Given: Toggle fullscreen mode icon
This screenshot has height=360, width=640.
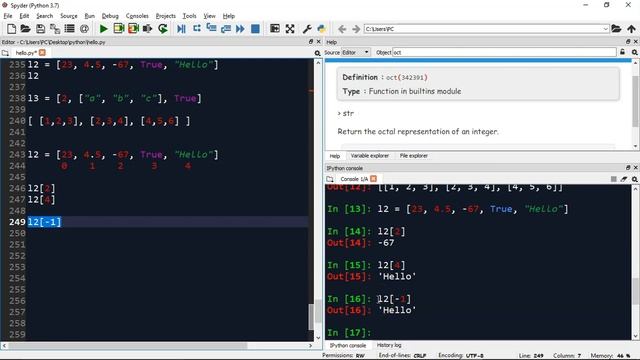Looking at the screenshot, I should [x=290, y=29].
